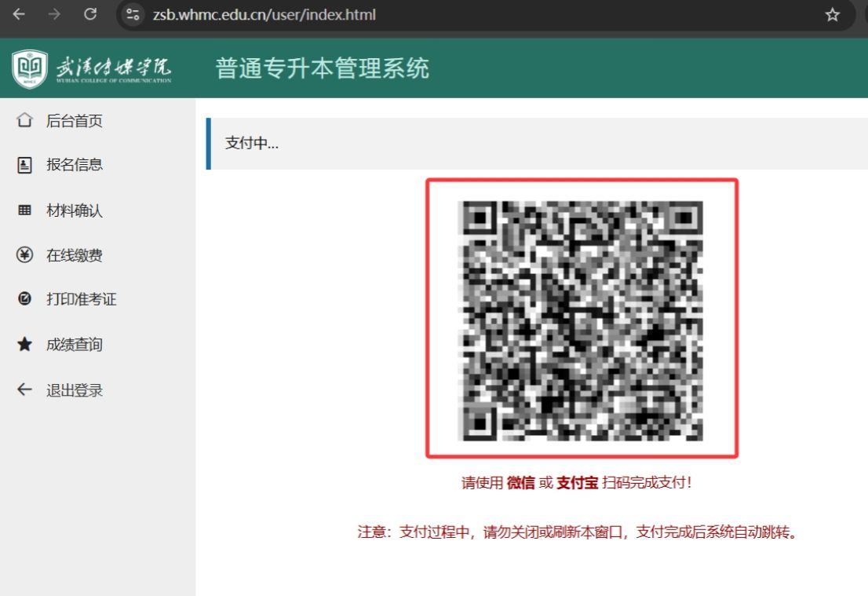The height and width of the screenshot is (596, 868).
Task: Click the 报名信息 person card icon
Action: tap(25, 165)
